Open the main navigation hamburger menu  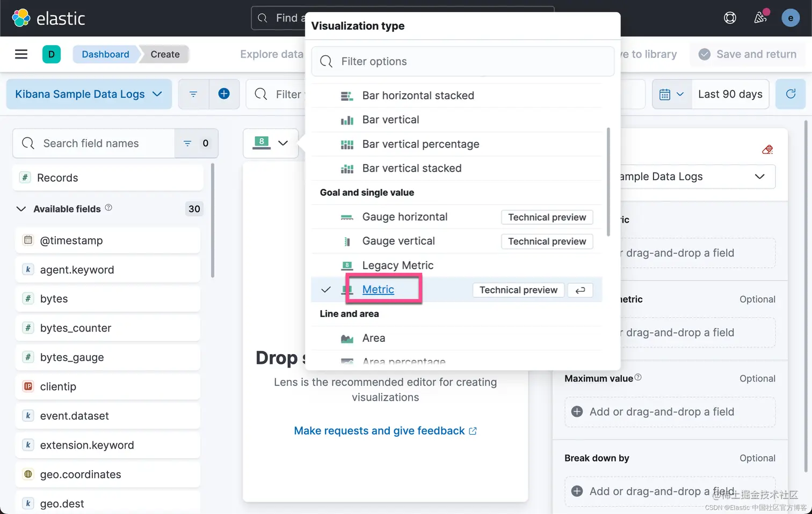point(21,54)
